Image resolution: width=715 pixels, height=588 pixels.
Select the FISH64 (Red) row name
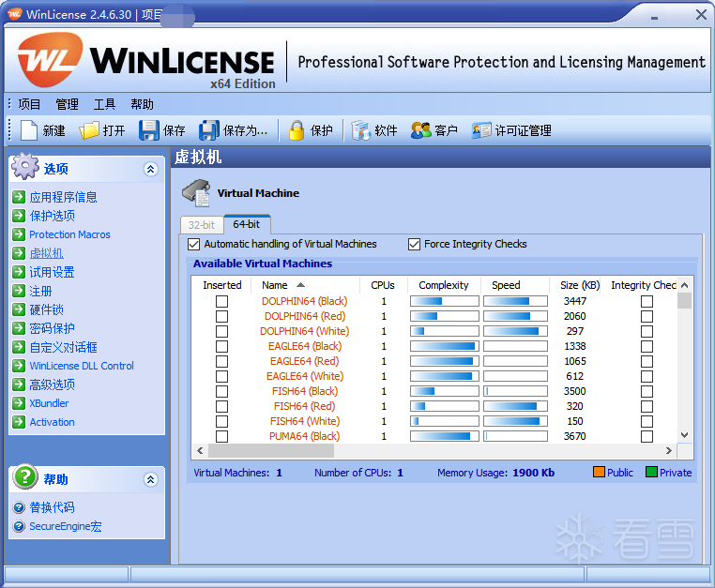pyautogui.click(x=305, y=406)
